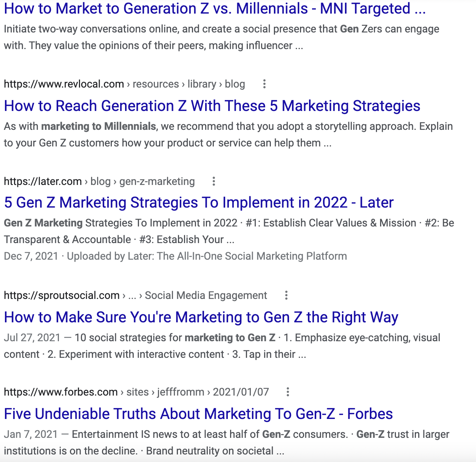The width and height of the screenshot is (476, 462).
Task: Open 'How to Reach Generation Z' result title
Action: 212,106
